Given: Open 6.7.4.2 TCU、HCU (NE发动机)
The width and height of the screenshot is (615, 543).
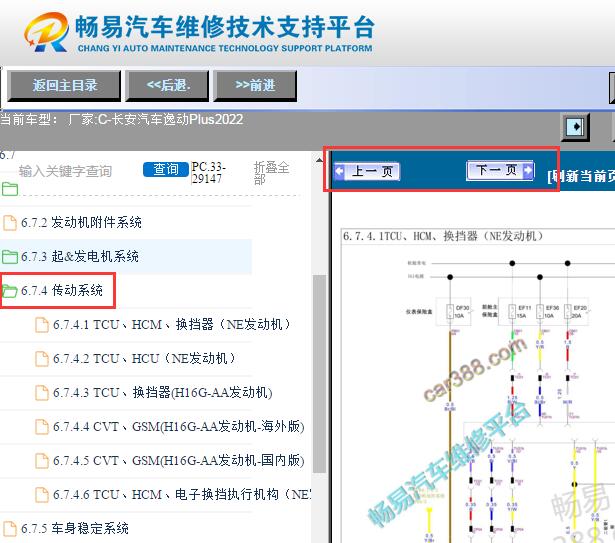Looking at the screenshot, I should pyautogui.click(x=144, y=358).
